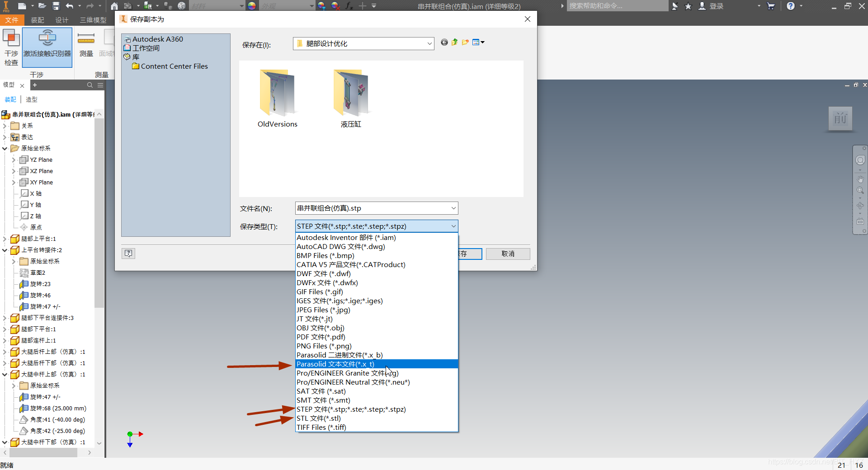Add a new browser panel with plus icon
This screenshot has width=868, height=470.
[x=35, y=85]
